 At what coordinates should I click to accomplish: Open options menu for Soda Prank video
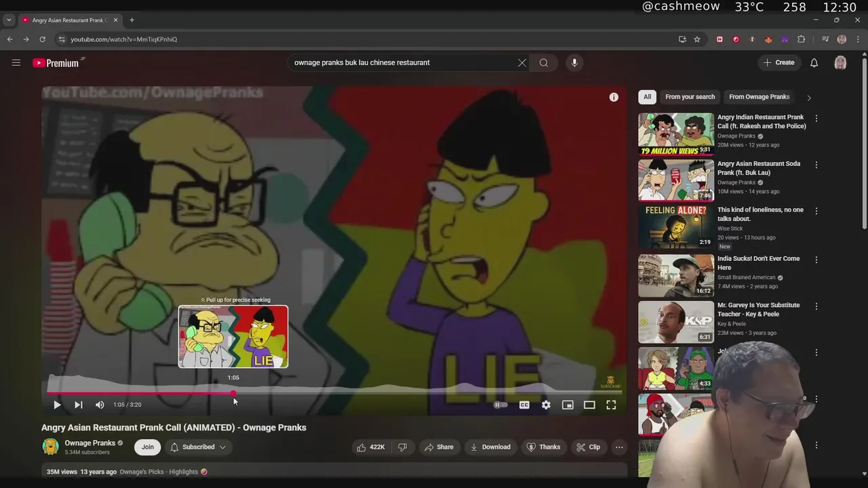[x=816, y=165]
